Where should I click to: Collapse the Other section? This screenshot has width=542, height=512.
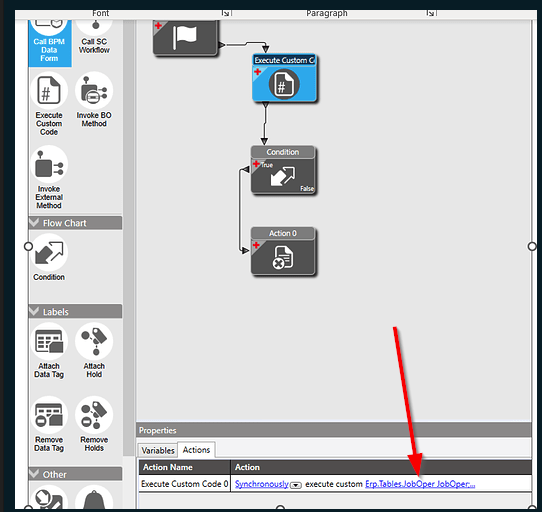coord(34,473)
